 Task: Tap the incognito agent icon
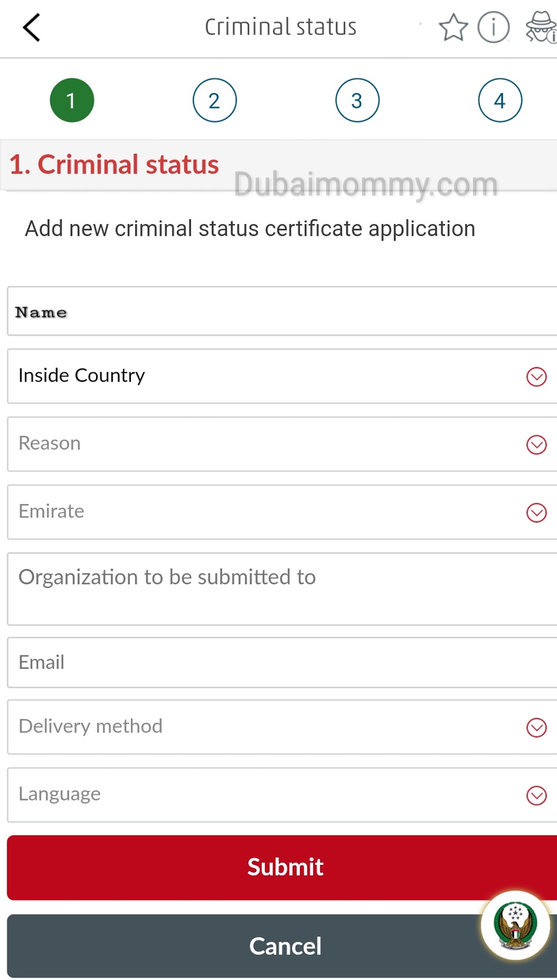click(541, 28)
